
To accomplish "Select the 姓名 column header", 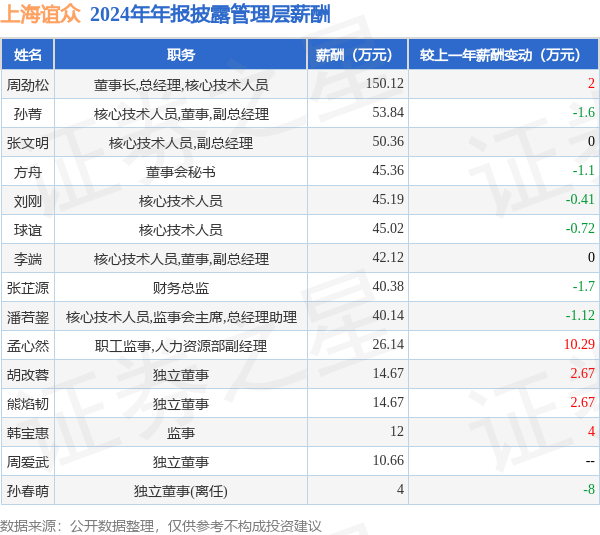I will point(28,55).
